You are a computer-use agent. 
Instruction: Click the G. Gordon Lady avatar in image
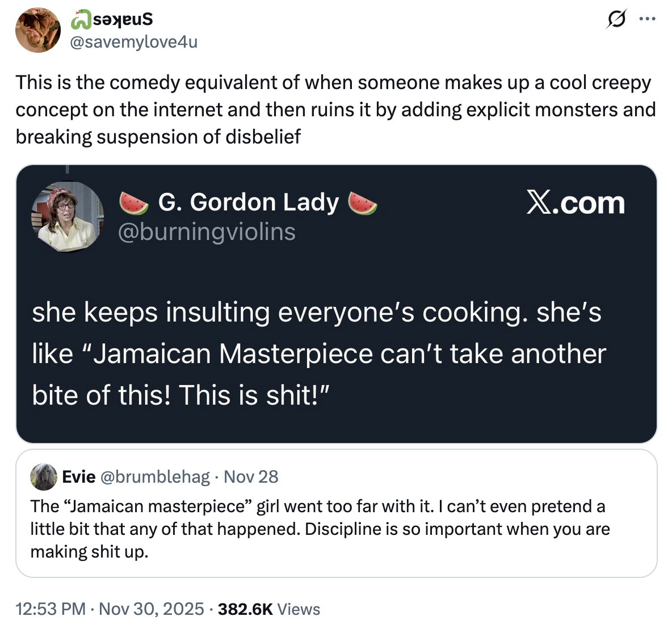pos(67,216)
